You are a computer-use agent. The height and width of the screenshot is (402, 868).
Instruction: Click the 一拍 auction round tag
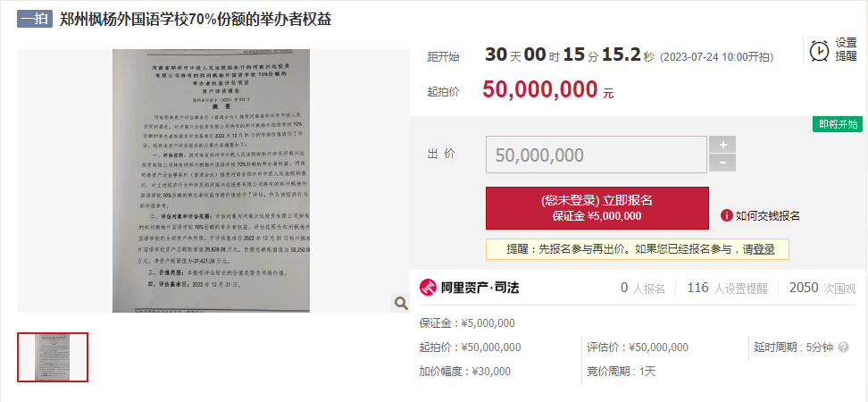[34, 20]
